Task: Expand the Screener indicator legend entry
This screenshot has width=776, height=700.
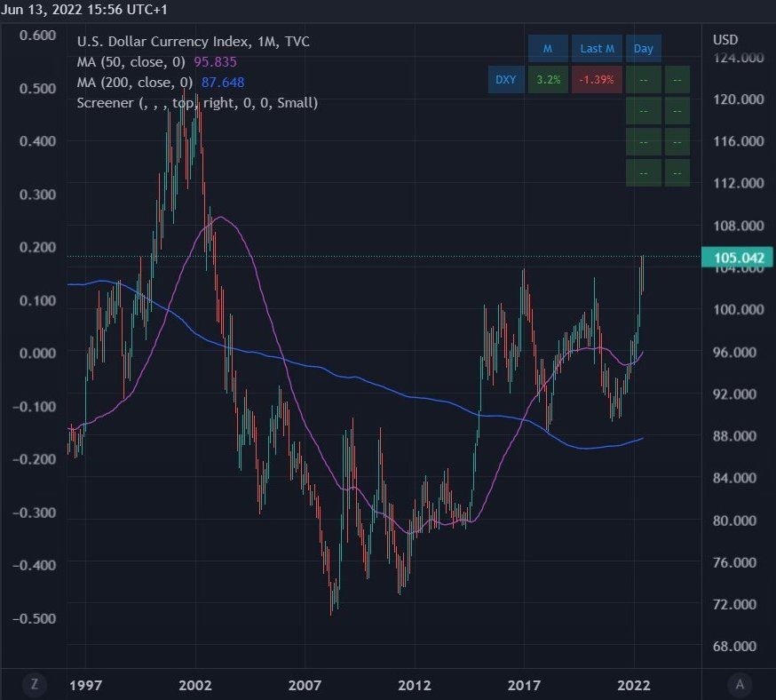Action: [197, 103]
